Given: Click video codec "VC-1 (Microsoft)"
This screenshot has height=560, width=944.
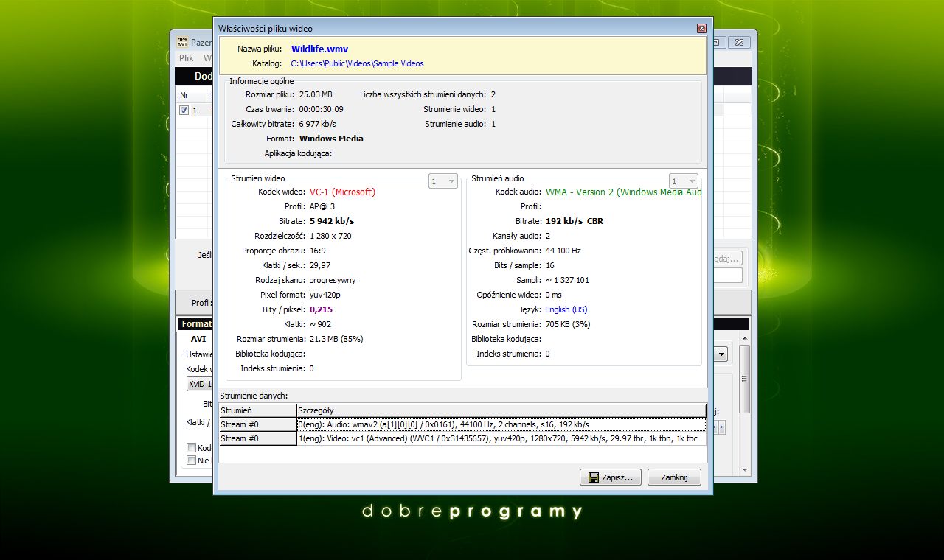Looking at the screenshot, I should 342,192.
